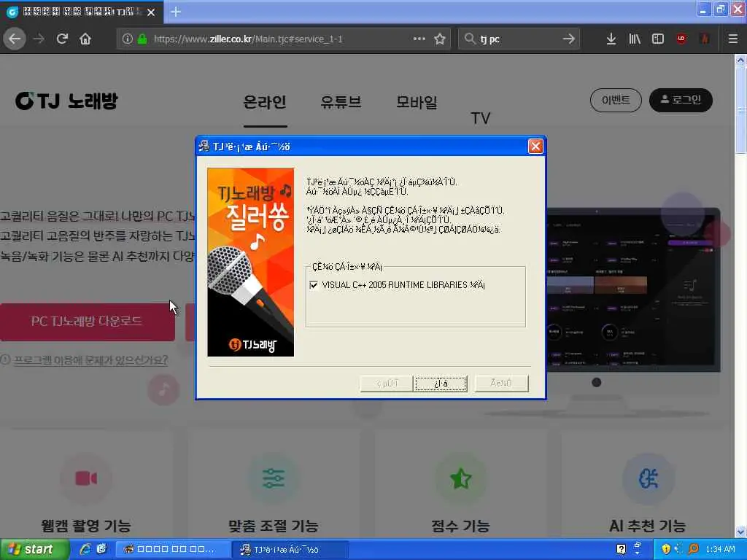Open the Downloads arrow icon

pyautogui.click(x=611, y=39)
